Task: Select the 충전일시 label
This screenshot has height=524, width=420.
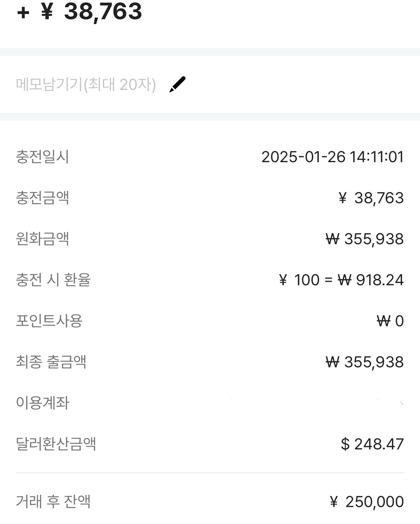Action: [x=42, y=157]
